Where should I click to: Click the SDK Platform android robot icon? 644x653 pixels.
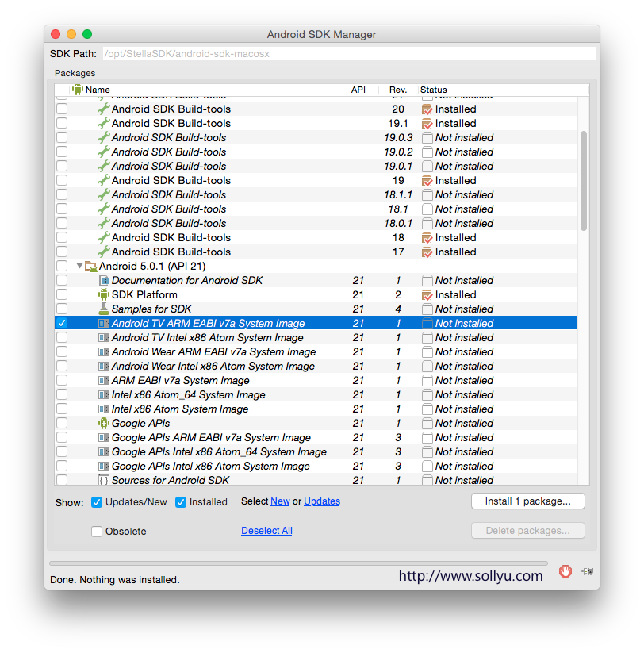[104, 294]
